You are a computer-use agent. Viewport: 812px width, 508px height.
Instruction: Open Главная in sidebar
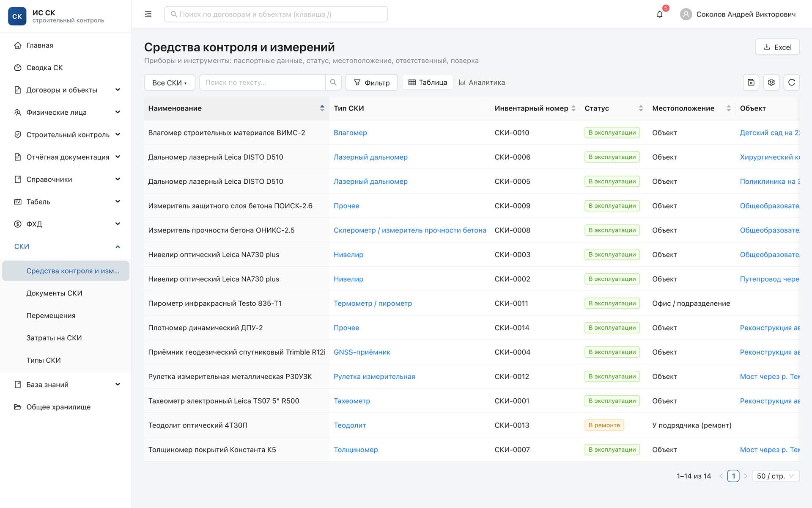pos(66,45)
